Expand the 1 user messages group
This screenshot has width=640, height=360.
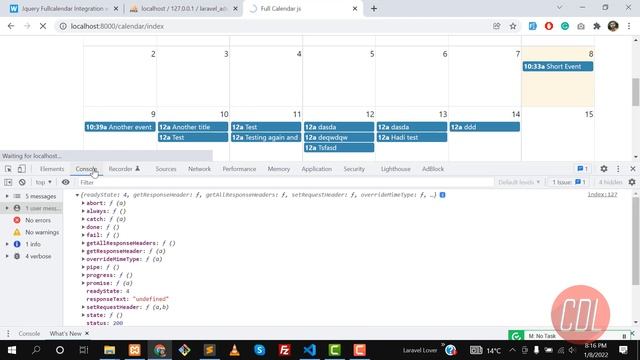(7, 208)
